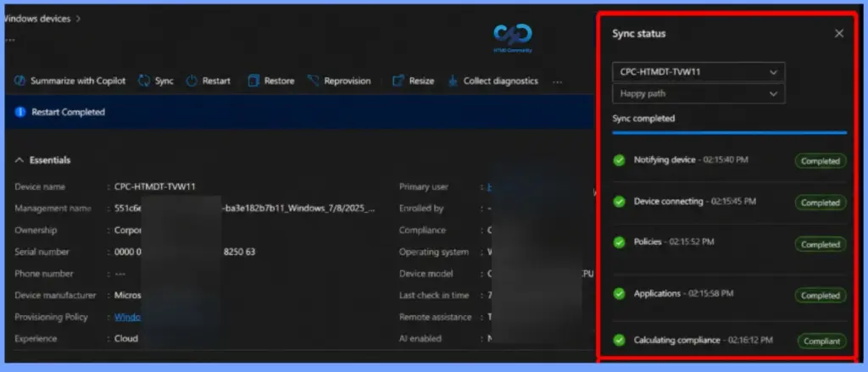
Task: Open the Windows devices breadcrumb link
Action: [x=37, y=19]
